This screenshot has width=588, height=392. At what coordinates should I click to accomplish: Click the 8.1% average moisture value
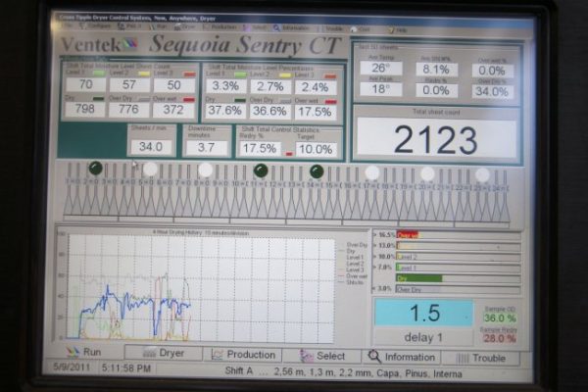tap(436, 70)
